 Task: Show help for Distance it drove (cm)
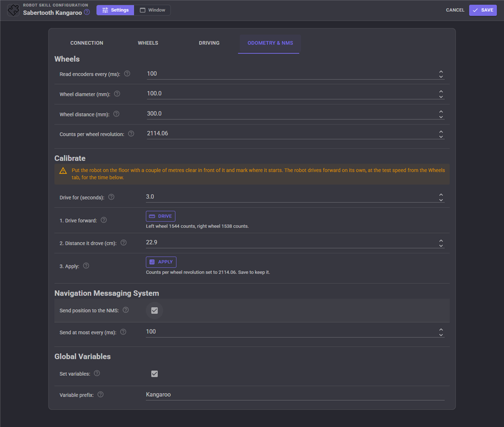[124, 243]
